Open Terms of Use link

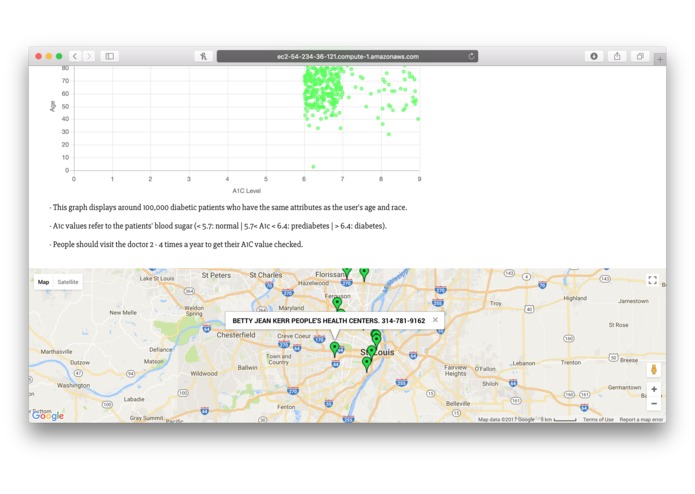[x=598, y=420]
